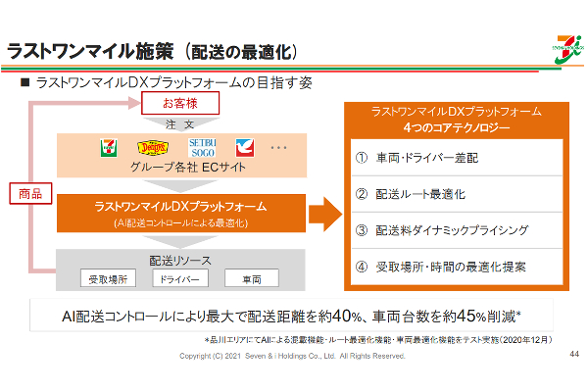Select the お客様 box
The height and width of the screenshot is (392, 588).
178,103
